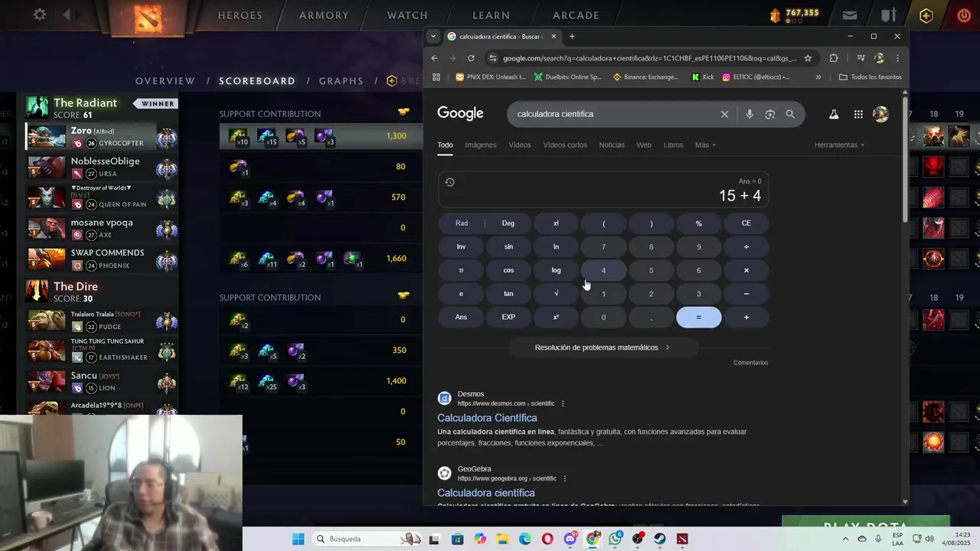Toggle the Inv inverse functions key
Viewport: 980px width, 551px height.
461,246
